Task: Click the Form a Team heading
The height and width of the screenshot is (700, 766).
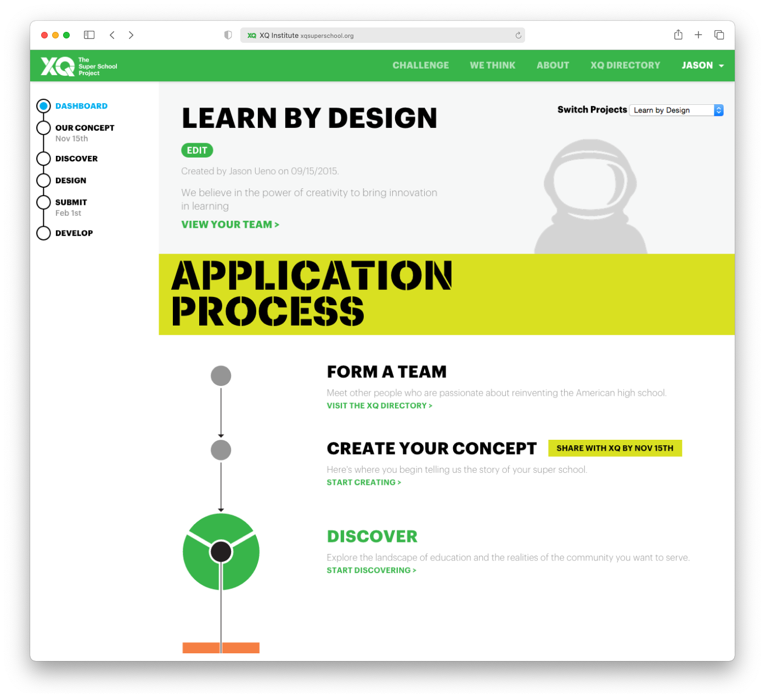Action: tap(386, 372)
